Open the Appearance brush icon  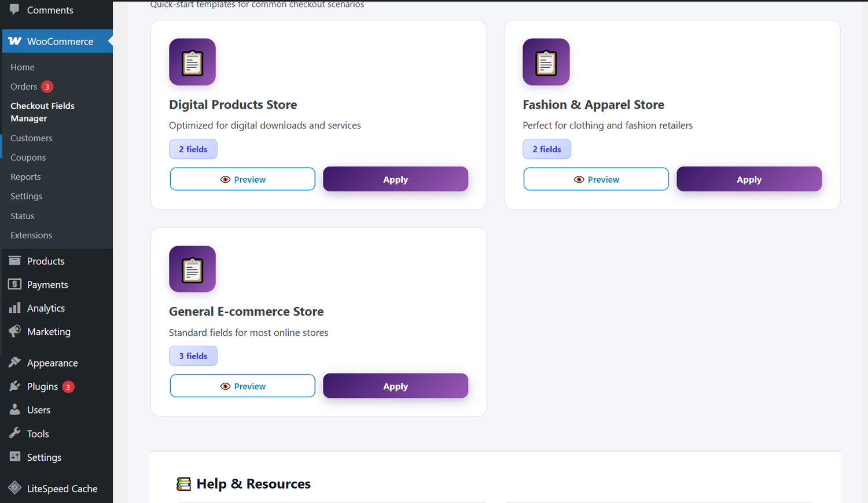point(14,363)
